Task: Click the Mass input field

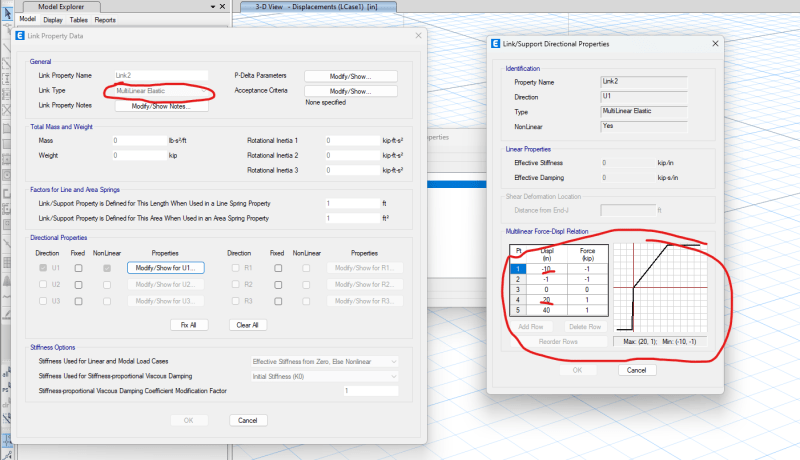Action: [140, 141]
